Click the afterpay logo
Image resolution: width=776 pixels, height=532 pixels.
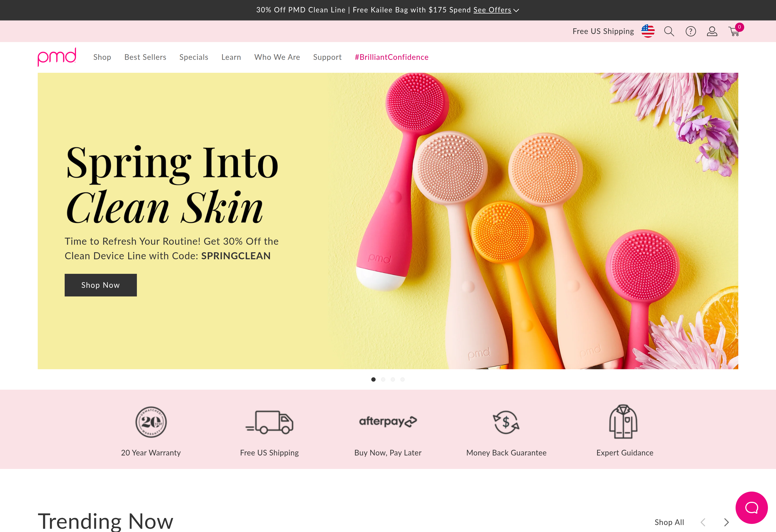coord(388,422)
